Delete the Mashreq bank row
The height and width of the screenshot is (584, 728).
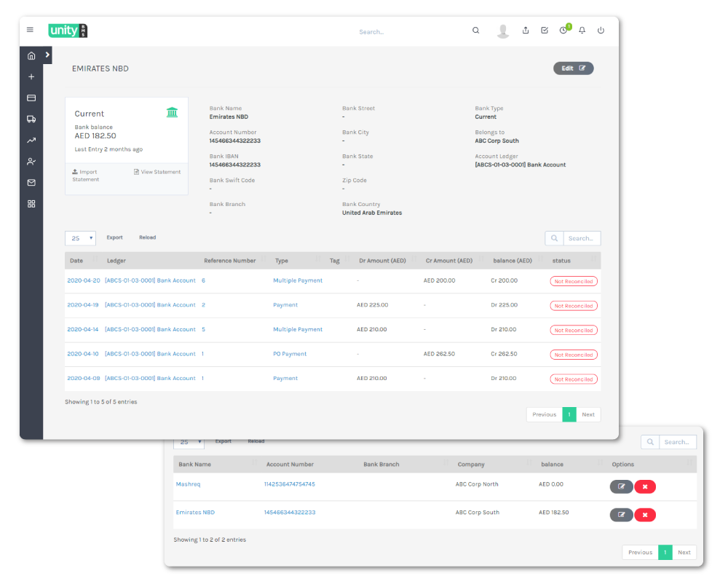click(x=645, y=486)
